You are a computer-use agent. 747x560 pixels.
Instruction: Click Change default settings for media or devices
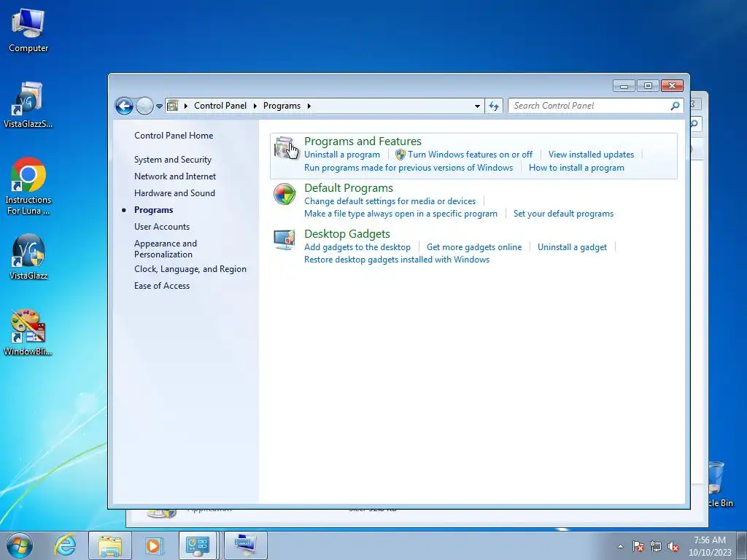coord(390,201)
